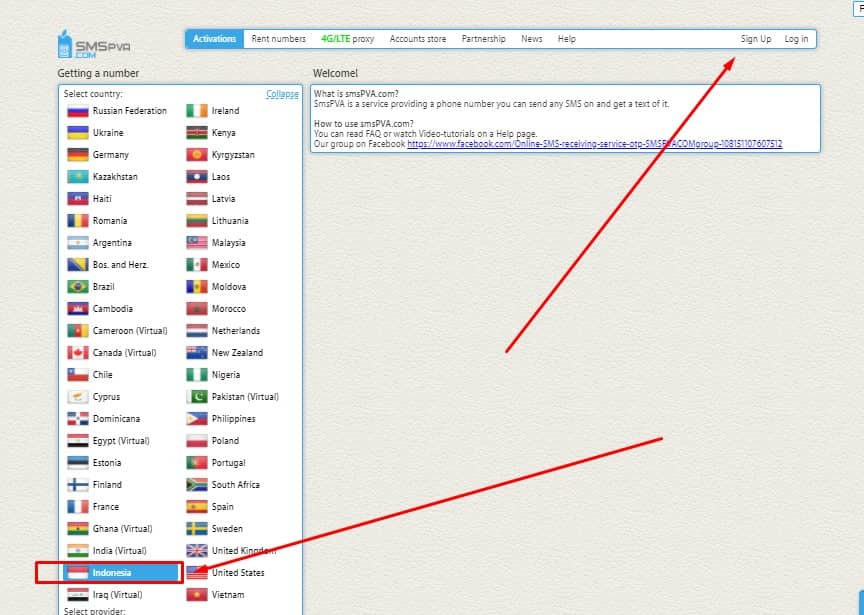Screen dimensions: 864x615
Task: Pick Pakistan (Virtual) country name
Action: (x=245, y=397)
